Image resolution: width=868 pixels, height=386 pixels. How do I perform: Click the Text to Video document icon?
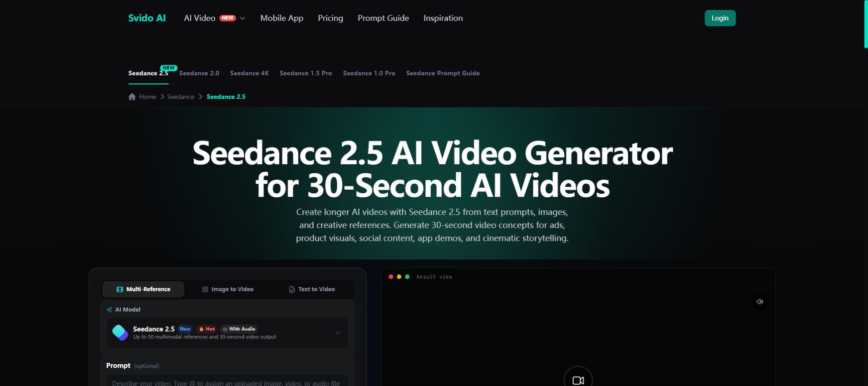[x=292, y=289]
